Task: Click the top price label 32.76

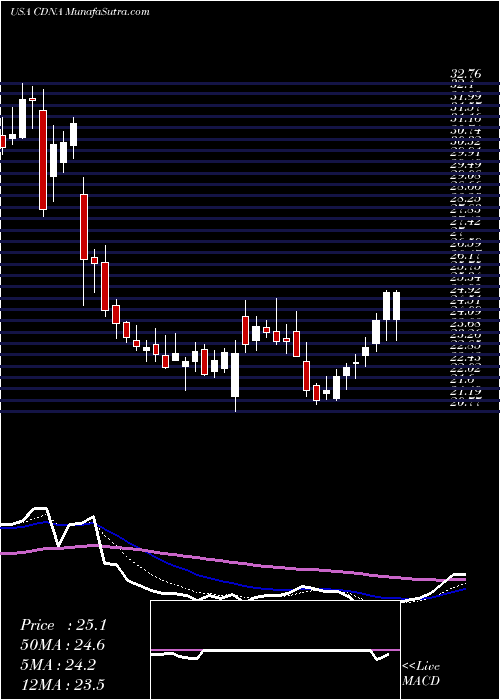Action: [x=467, y=75]
